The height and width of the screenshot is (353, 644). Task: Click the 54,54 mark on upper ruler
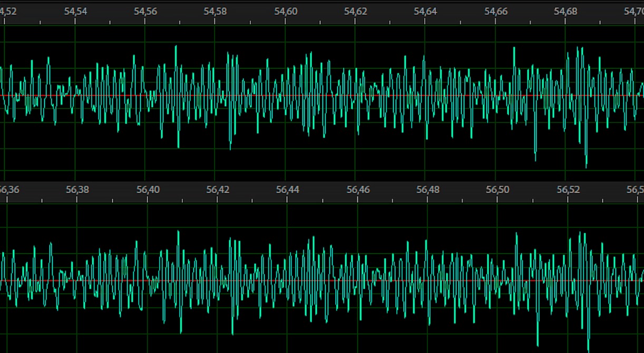point(75,12)
